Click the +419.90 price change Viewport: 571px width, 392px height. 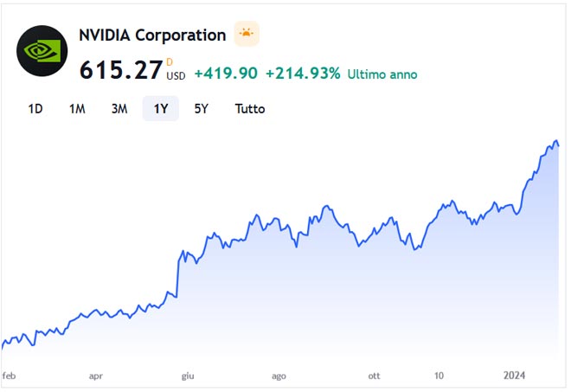pos(226,74)
